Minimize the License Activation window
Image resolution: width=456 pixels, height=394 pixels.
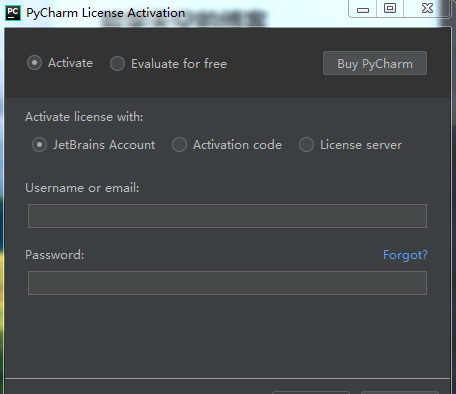pyautogui.click(x=363, y=9)
